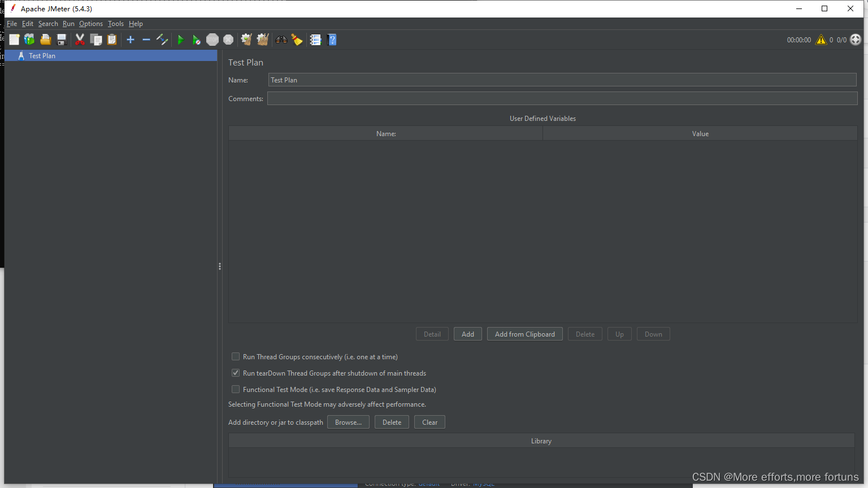The image size is (868, 488).
Task: Save the test plan with the floppy disk icon
Action: [62, 40]
